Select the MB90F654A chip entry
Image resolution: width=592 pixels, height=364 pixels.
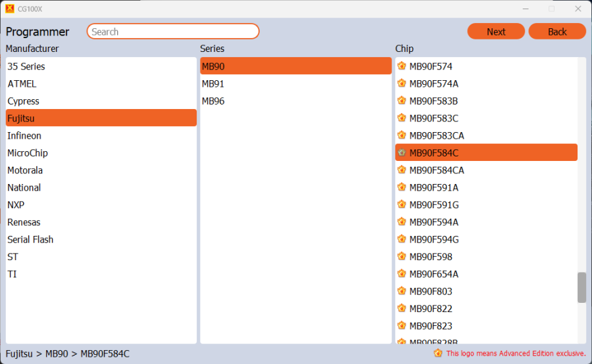pos(433,274)
